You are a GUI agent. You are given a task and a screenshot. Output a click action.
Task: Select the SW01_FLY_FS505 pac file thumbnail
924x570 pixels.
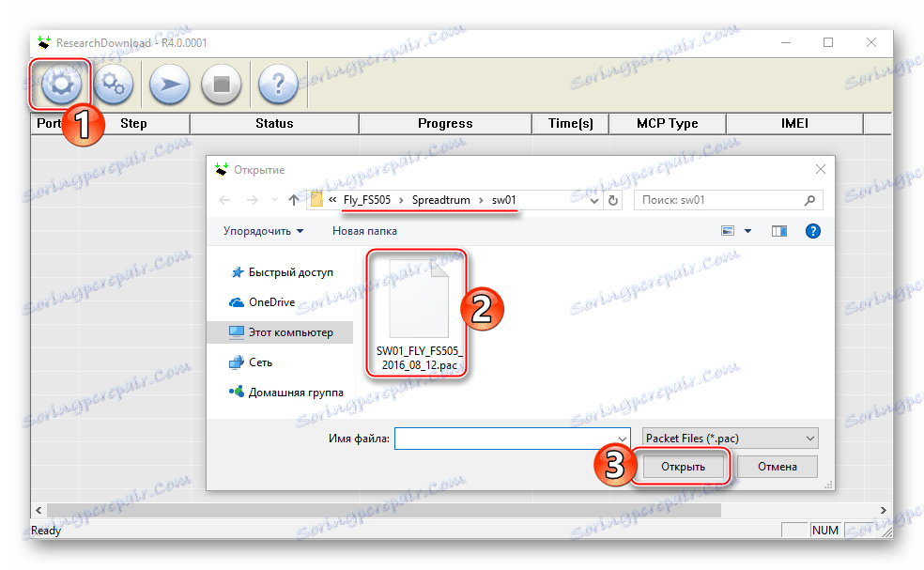(417, 299)
